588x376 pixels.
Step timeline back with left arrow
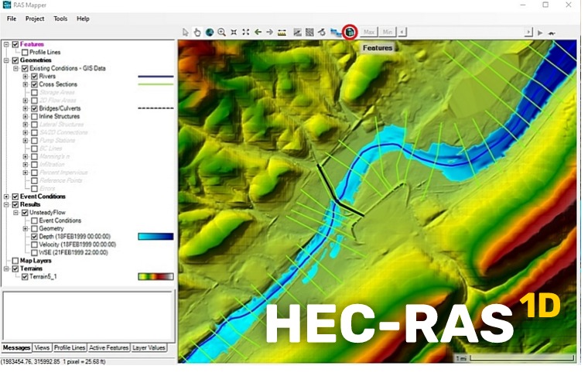point(402,32)
